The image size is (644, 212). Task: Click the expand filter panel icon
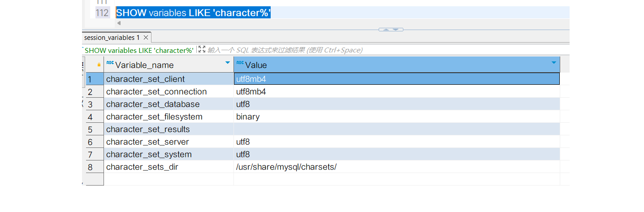(x=202, y=50)
